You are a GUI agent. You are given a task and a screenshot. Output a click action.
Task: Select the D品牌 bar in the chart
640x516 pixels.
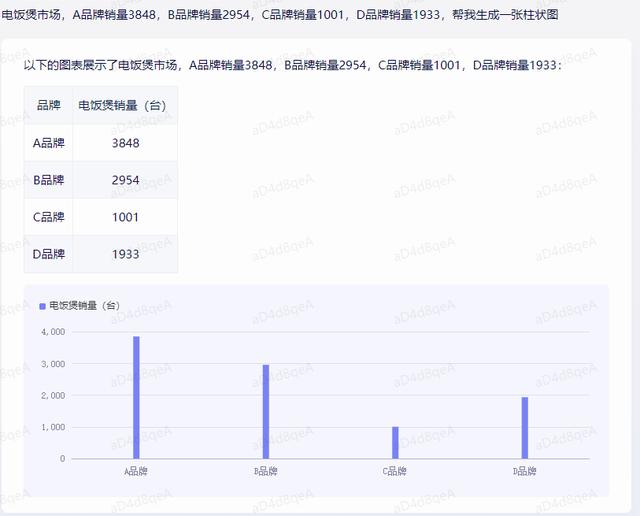point(524,427)
